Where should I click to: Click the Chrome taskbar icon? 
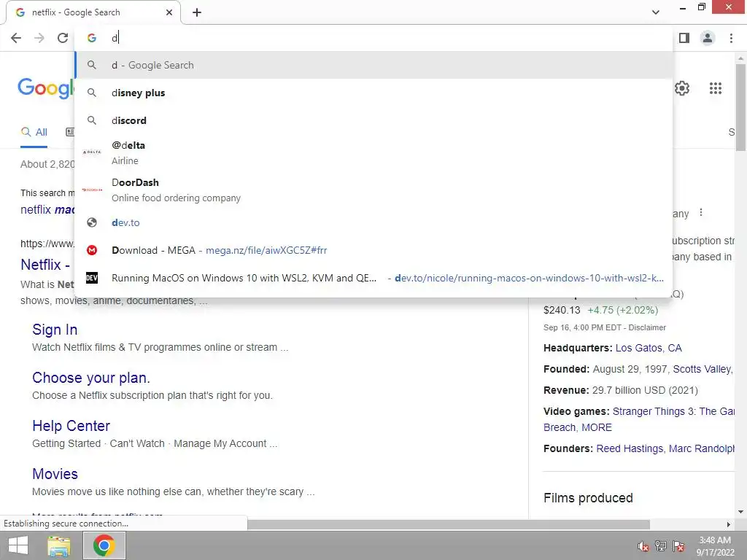104,545
